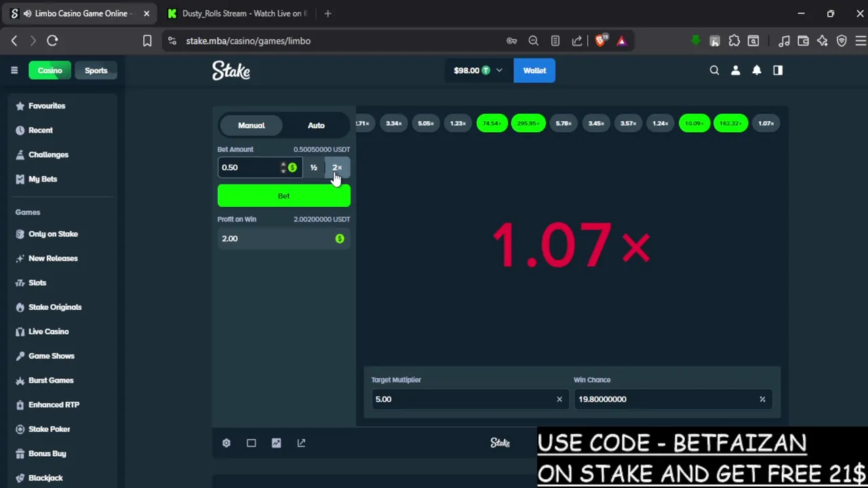Switch to Manual betting mode
The width and height of the screenshot is (868, 488).
252,125
